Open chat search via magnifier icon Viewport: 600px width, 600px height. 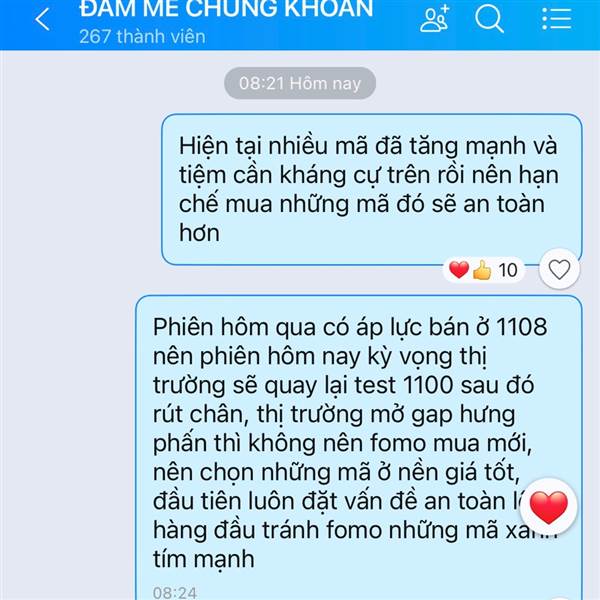pos(489,18)
